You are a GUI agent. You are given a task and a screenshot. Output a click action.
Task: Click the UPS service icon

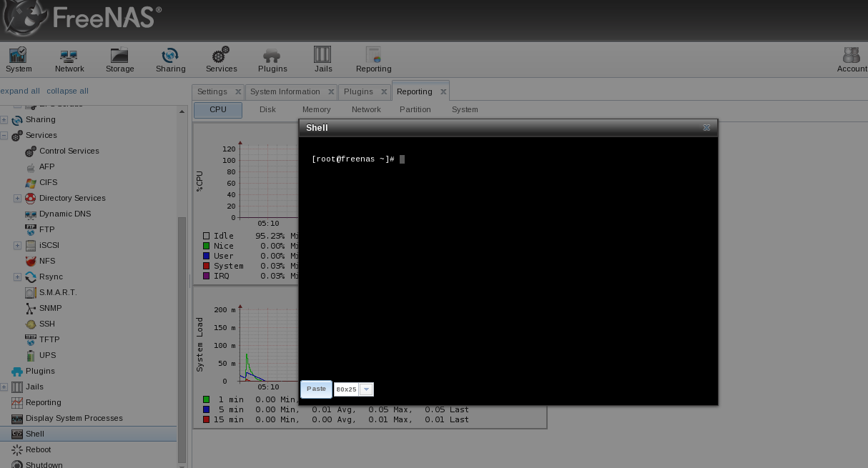(31, 355)
